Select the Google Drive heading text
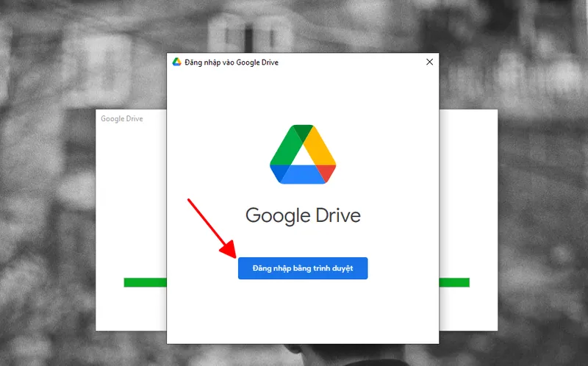This screenshot has width=588, height=366. coord(303,215)
